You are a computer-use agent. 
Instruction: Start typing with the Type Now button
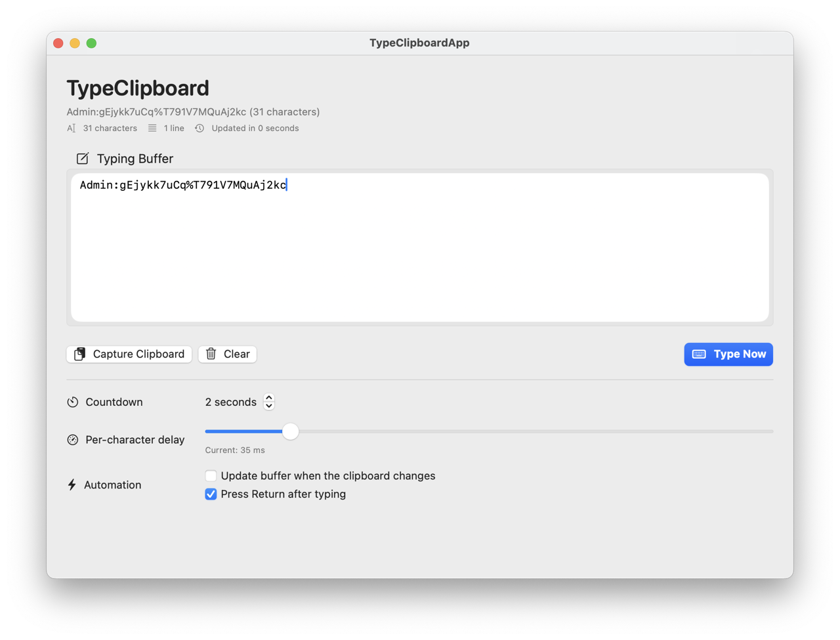pos(728,354)
